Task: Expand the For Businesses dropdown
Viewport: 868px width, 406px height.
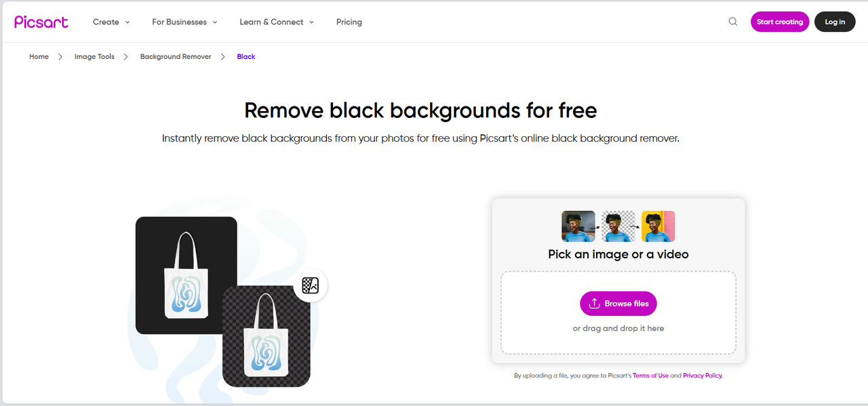Action: point(184,22)
